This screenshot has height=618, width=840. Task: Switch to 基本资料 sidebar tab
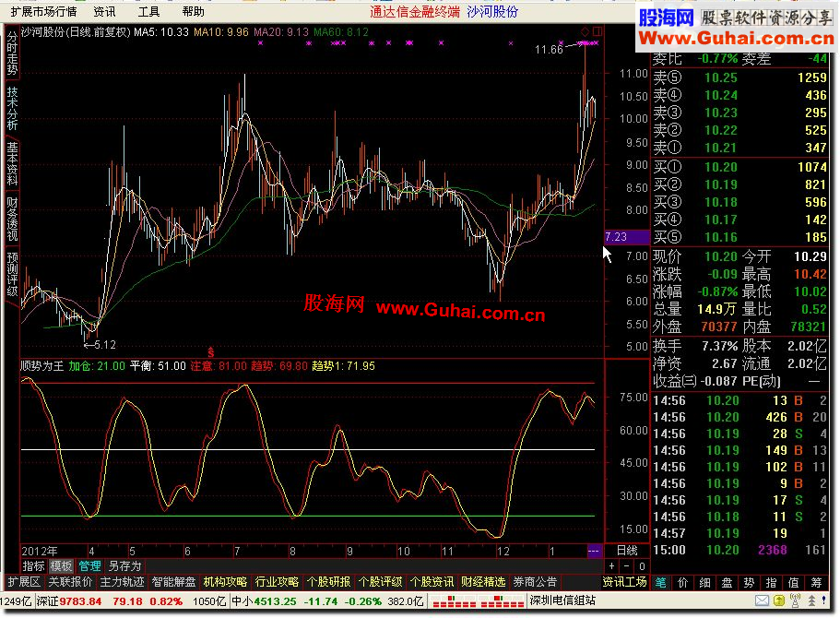click(x=12, y=163)
